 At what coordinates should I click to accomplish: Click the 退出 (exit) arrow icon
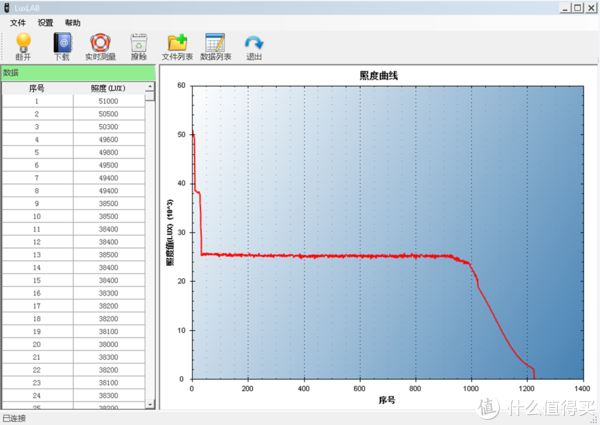(254, 42)
